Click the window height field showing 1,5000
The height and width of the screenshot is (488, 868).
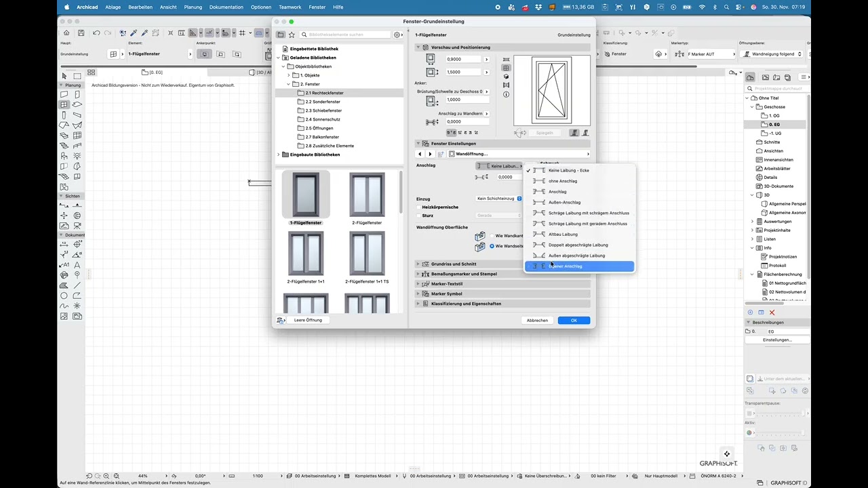[463, 72]
